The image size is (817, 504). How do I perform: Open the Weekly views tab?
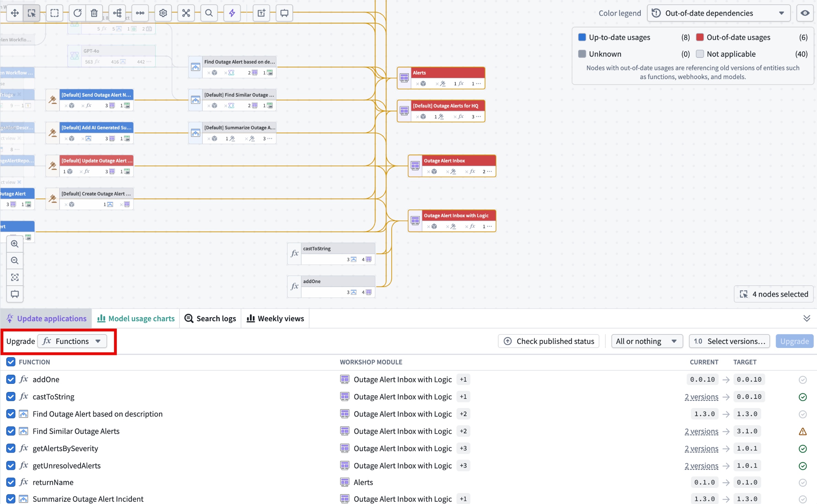coord(276,319)
